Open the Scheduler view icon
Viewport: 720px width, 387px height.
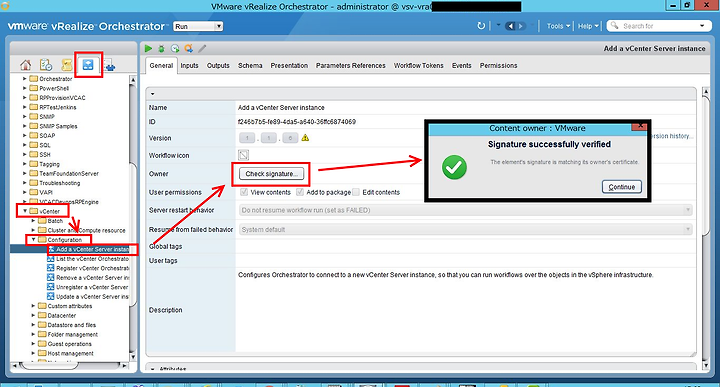click(46, 65)
